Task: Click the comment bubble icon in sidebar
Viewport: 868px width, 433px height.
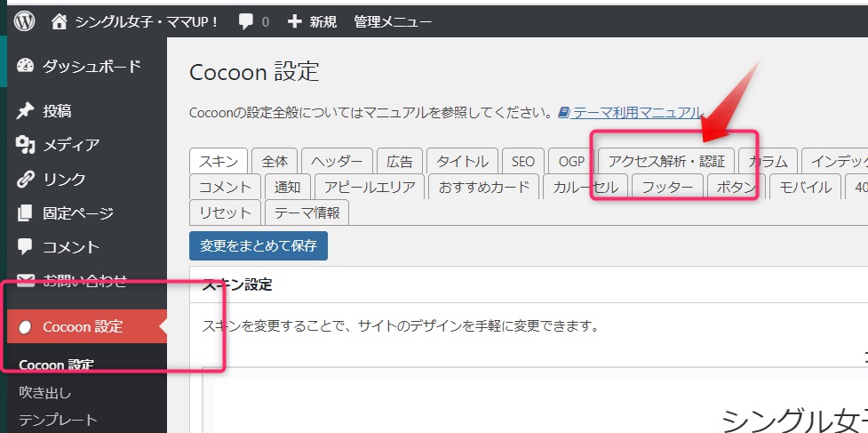Action: [26, 247]
